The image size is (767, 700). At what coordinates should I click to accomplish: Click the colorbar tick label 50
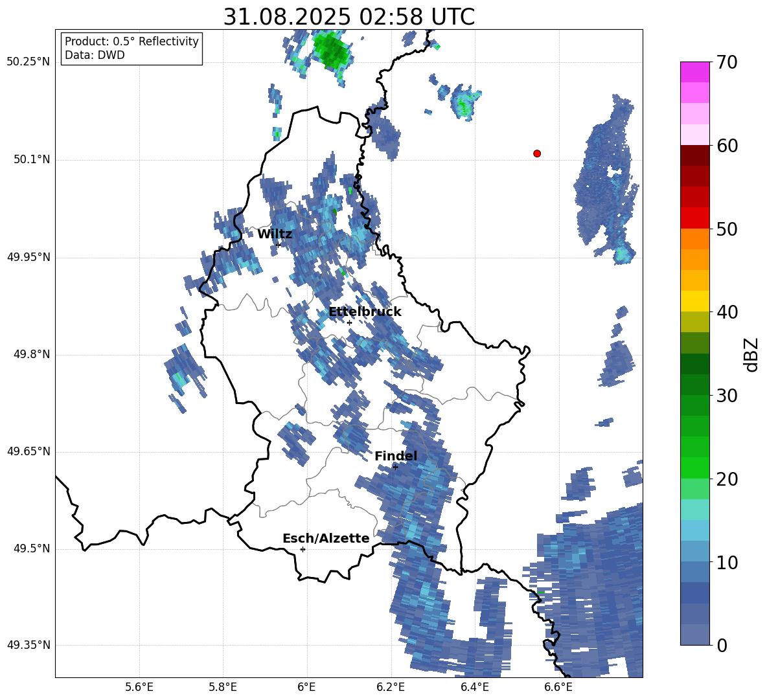pyautogui.click(x=727, y=229)
